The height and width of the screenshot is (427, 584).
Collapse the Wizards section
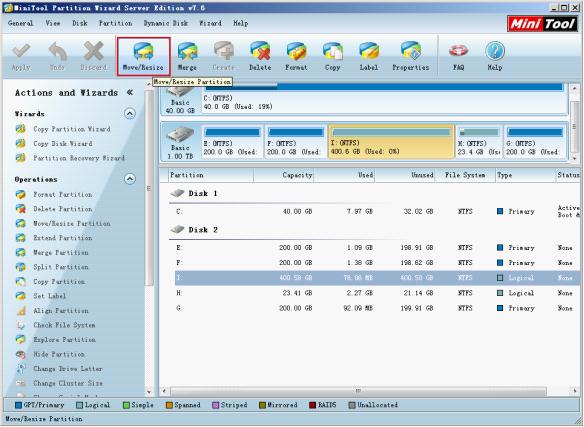pyautogui.click(x=130, y=113)
